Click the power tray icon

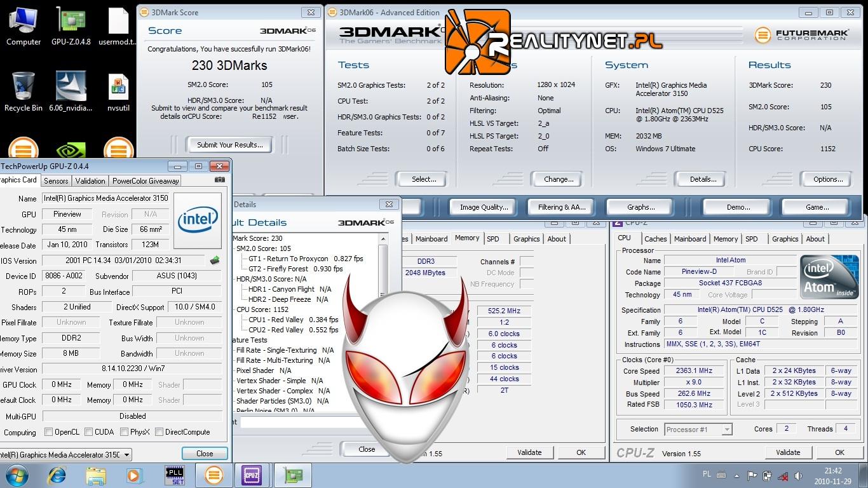pyautogui.click(x=768, y=475)
